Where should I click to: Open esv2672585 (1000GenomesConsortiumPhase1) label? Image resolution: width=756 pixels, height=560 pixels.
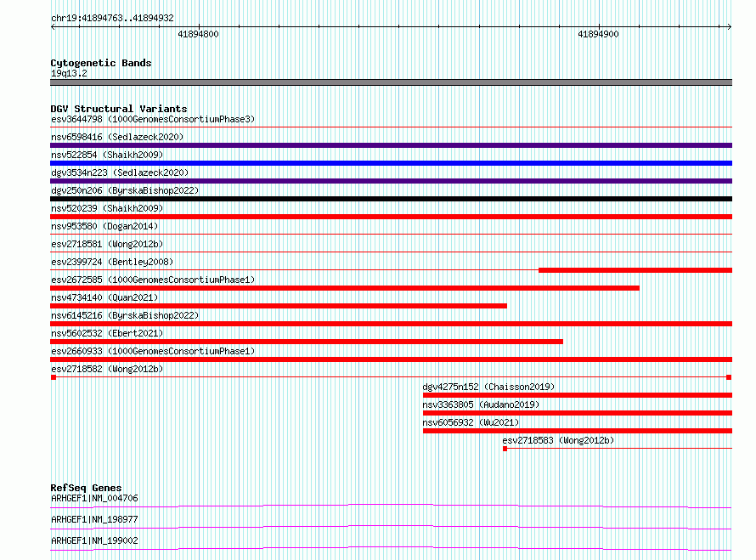[153, 280]
